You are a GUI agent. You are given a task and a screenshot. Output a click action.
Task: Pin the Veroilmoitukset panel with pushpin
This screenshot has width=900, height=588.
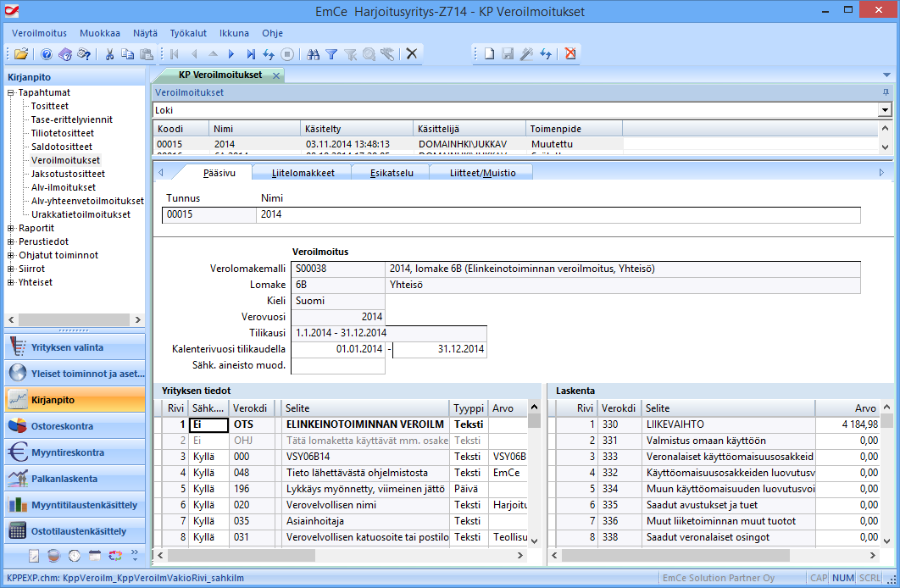click(886, 92)
